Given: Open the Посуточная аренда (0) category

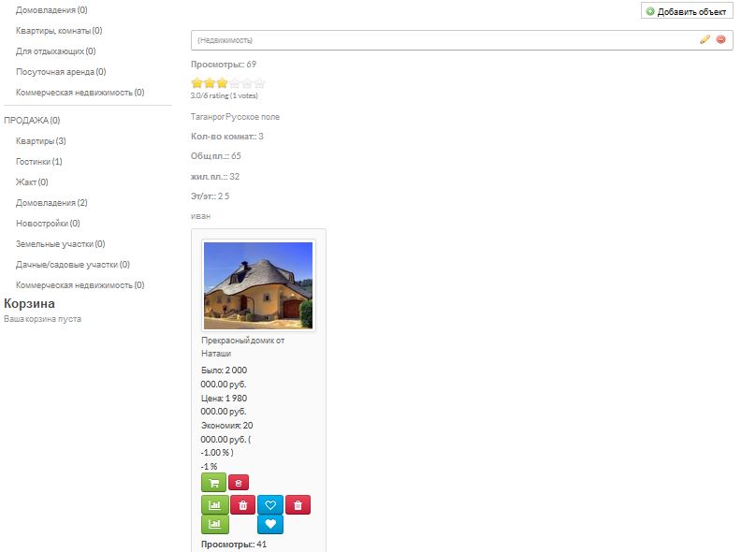Looking at the screenshot, I should (x=61, y=72).
